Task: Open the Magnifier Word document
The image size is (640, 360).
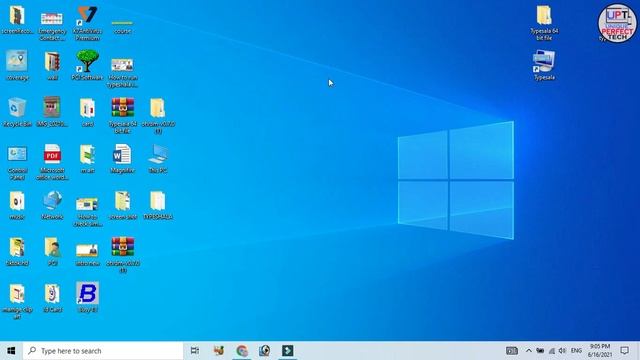Action: pyautogui.click(x=122, y=158)
